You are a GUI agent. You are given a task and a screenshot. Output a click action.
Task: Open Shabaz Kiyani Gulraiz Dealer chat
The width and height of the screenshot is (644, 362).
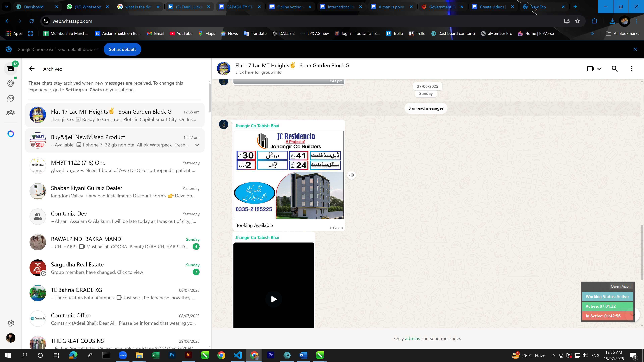pyautogui.click(x=115, y=192)
